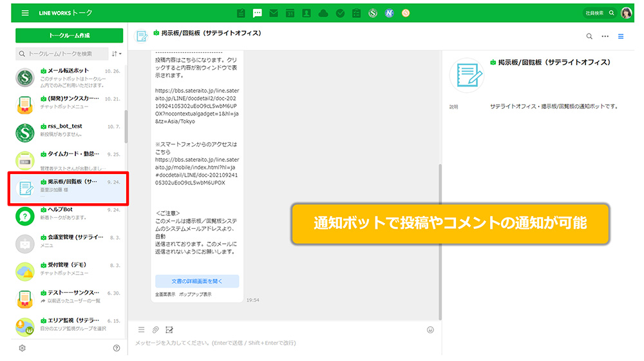Open the Contacts person icon
This screenshot has width=644, height=361.
click(307, 13)
